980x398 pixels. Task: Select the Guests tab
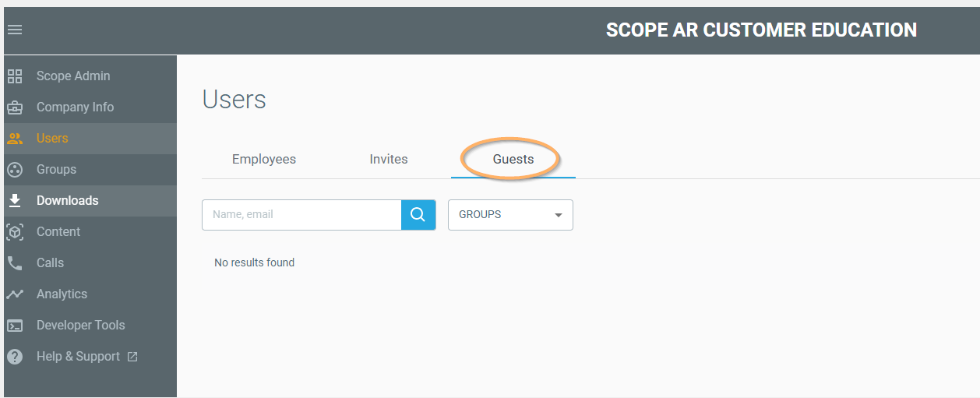[x=513, y=159]
